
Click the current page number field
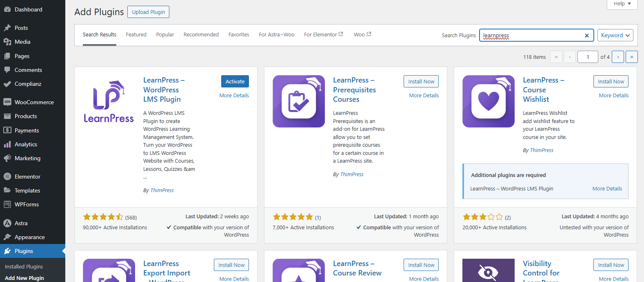pyautogui.click(x=588, y=57)
